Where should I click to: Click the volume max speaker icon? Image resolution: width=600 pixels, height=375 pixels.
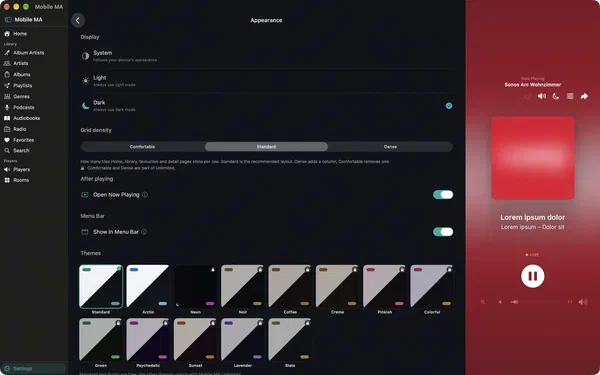tap(583, 302)
